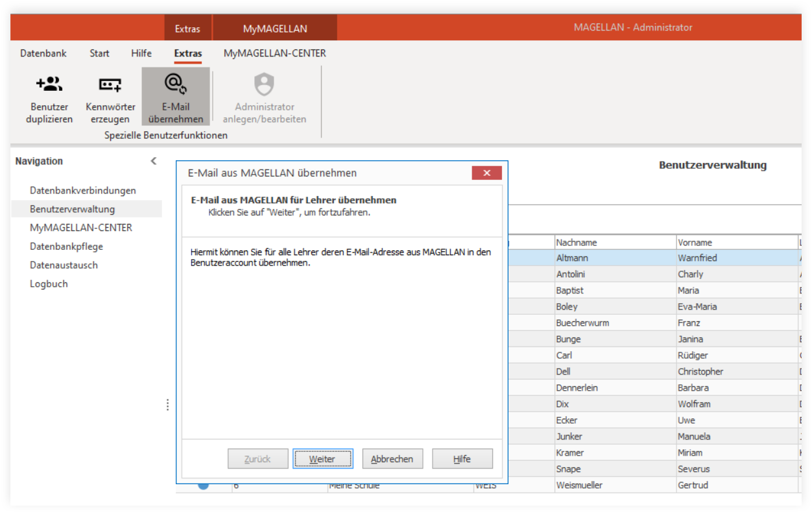
Task: Click the Nachname column header
Action: click(x=615, y=242)
